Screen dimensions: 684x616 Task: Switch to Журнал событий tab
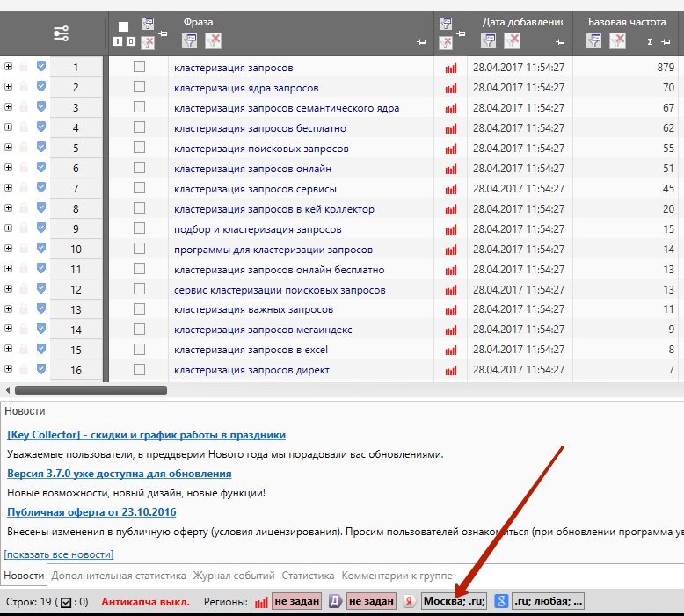pos(234,576)
